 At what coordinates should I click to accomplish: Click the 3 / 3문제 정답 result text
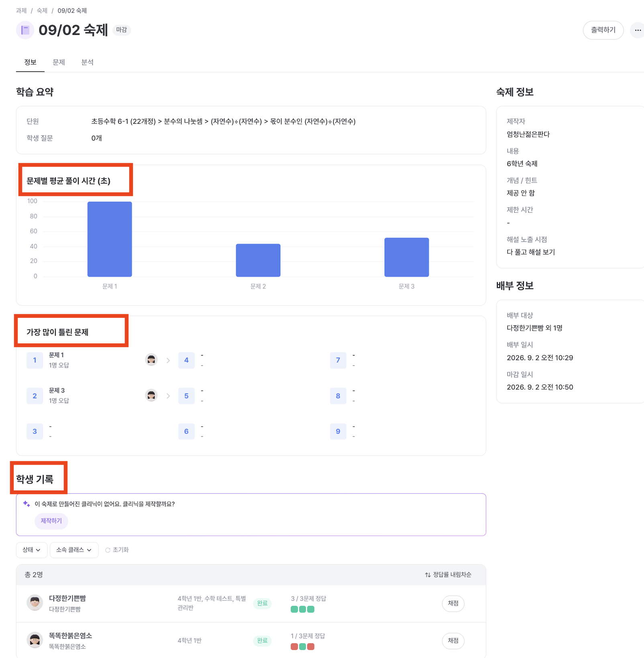point(308,599)
